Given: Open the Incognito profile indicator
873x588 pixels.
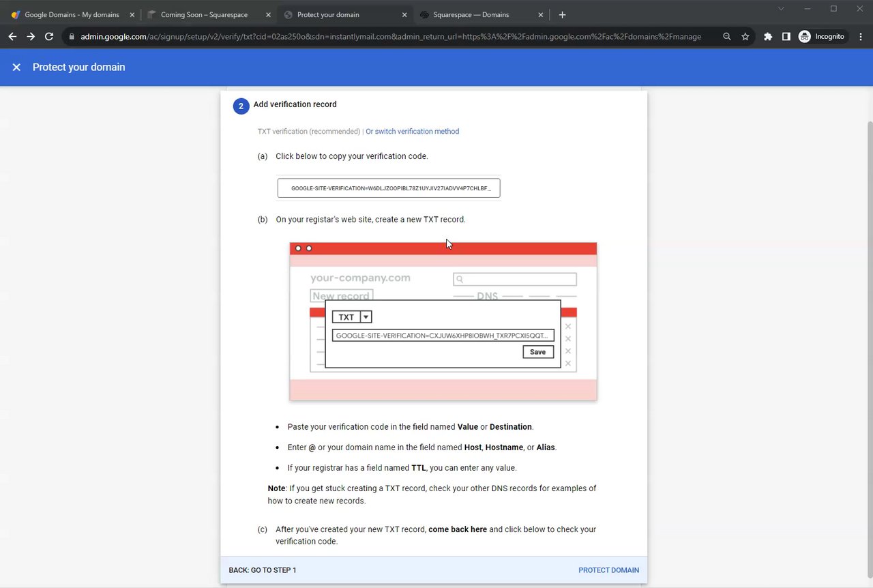Looking at the screenshot, I should 822,36.
